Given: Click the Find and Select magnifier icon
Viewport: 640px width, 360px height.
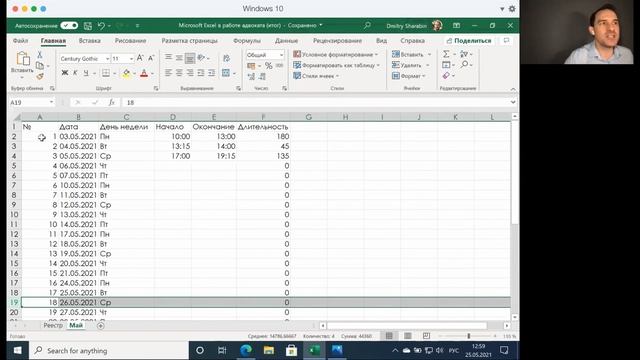Looking at the screenshot, I should [x=464, y=64].
